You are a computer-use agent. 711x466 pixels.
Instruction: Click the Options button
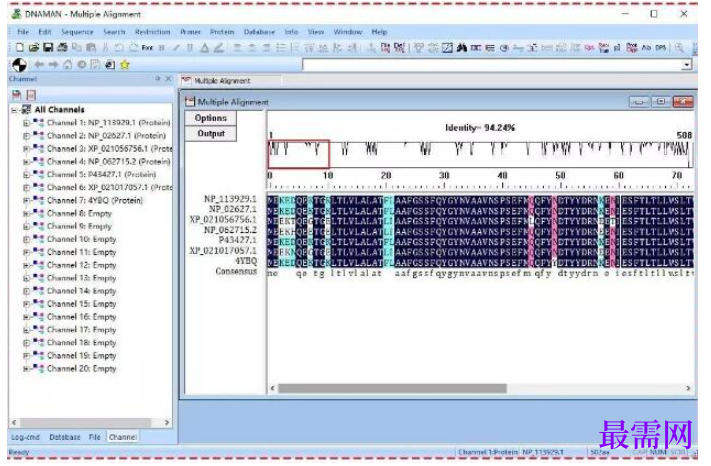click(210, 118)
